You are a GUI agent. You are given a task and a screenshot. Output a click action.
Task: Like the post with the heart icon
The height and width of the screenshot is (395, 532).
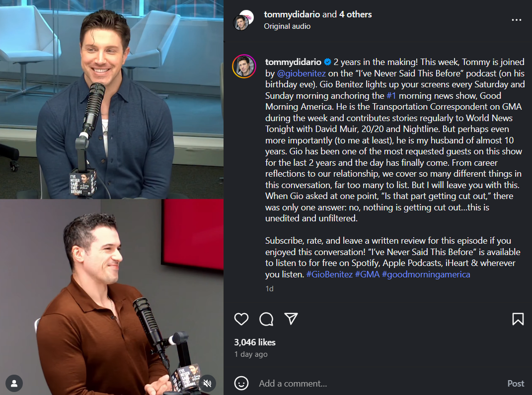(241, 319)
